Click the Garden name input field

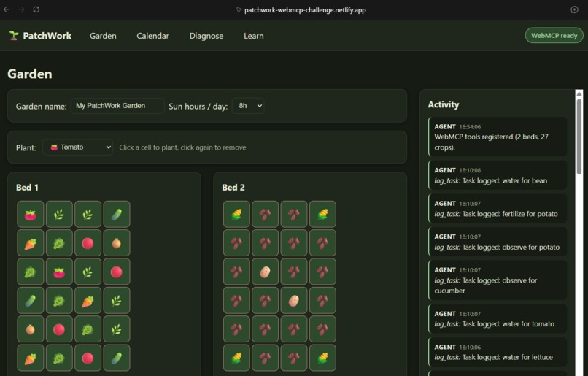tap(117, 106)
